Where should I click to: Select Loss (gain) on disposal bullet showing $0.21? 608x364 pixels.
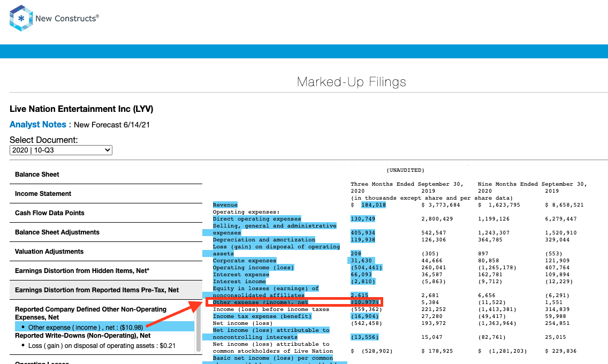102,346
